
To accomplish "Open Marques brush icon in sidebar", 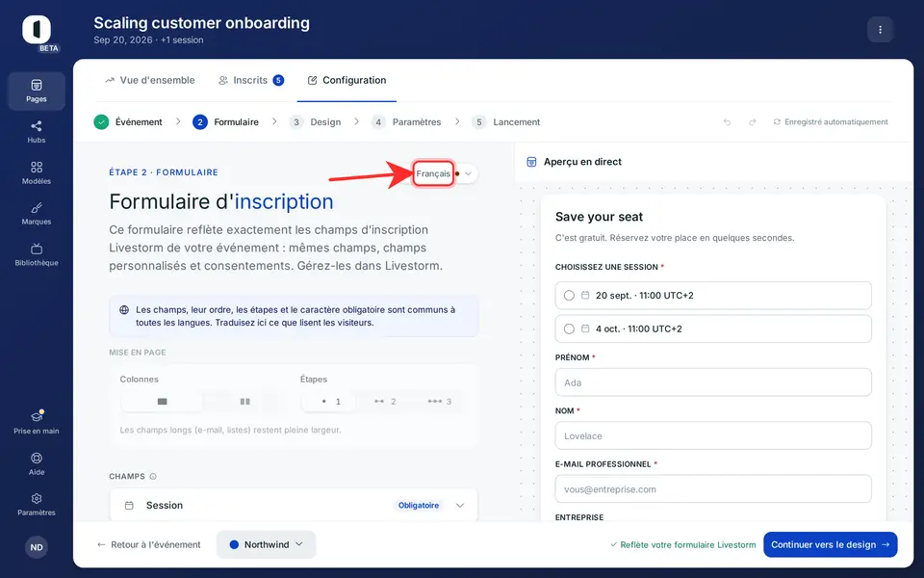I will point(37,208).
